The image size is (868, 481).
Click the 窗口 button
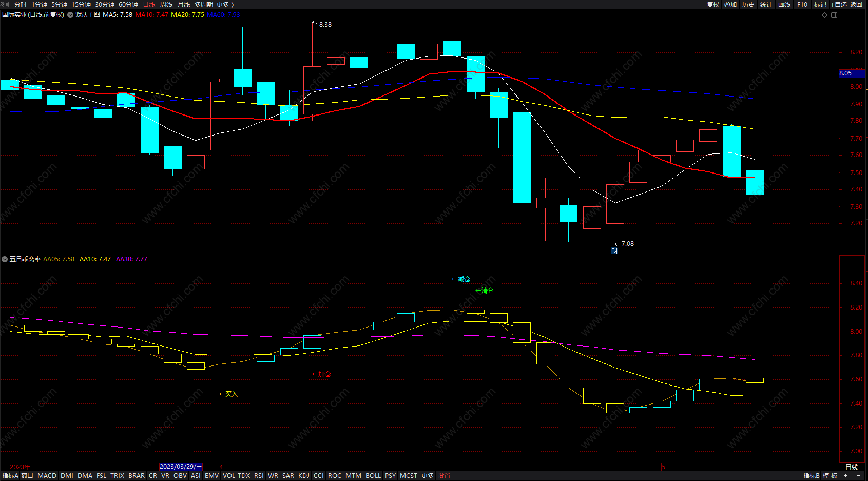pos(27,476)
